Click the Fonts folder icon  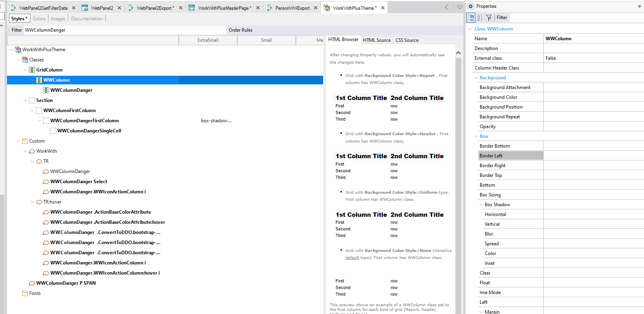[25, 293]
